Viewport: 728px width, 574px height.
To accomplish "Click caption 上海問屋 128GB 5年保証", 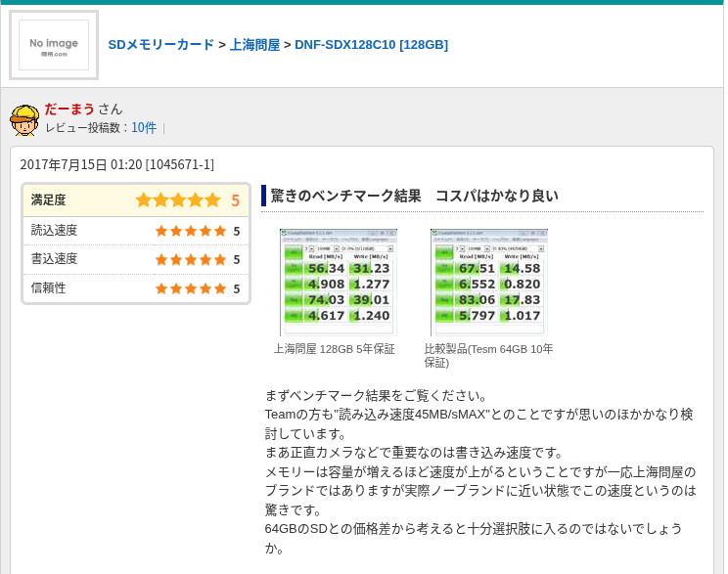I will (335, 349).
